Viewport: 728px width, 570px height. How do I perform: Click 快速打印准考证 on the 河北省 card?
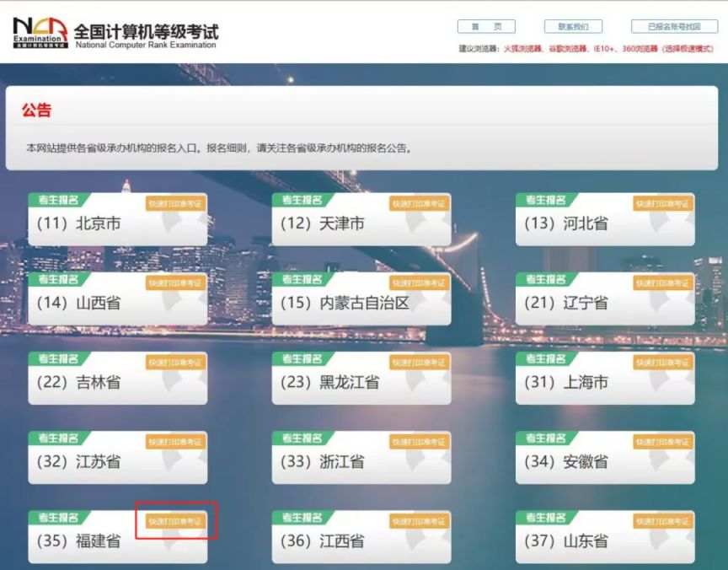pyautogui.click(x=663, y=203)
